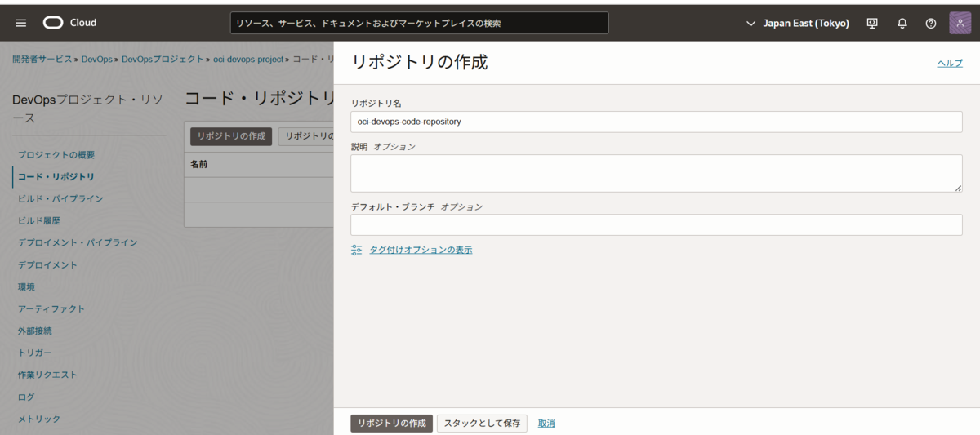Click スタックとして保存 button

[482, 424]
